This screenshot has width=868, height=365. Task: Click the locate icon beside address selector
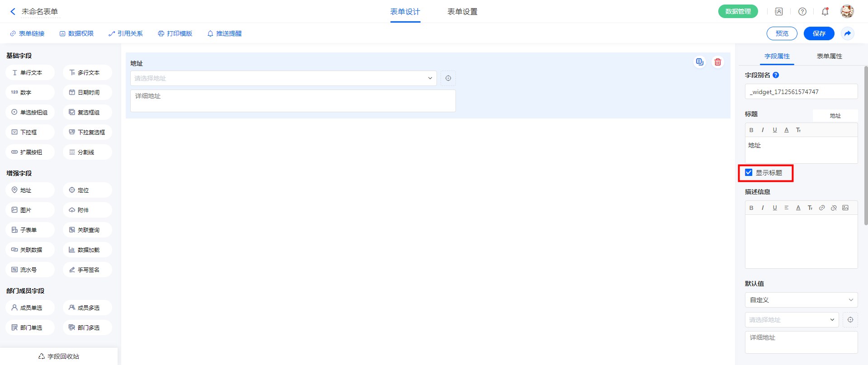(448, 78)
